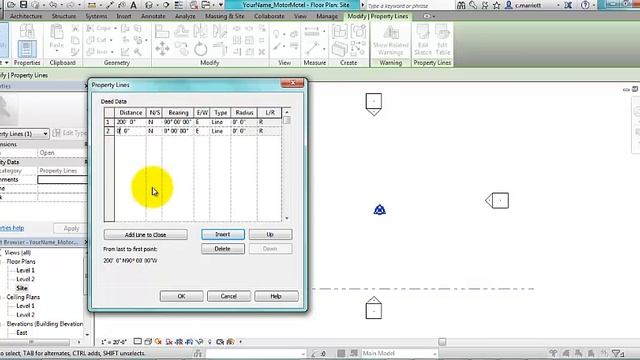Click the Undo arrow icon

(x=53, y=5)
